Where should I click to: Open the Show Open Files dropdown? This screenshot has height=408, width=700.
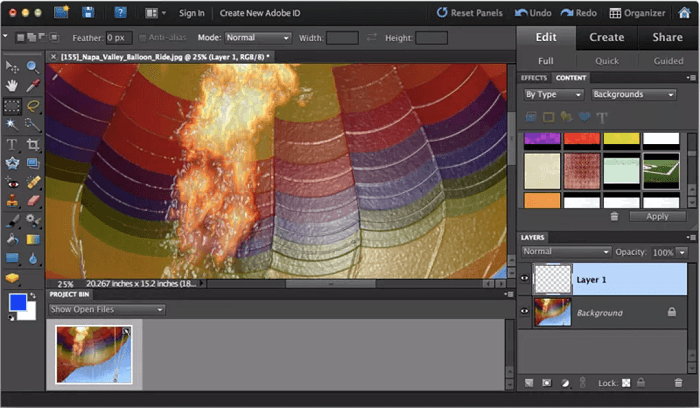point(107,309)
